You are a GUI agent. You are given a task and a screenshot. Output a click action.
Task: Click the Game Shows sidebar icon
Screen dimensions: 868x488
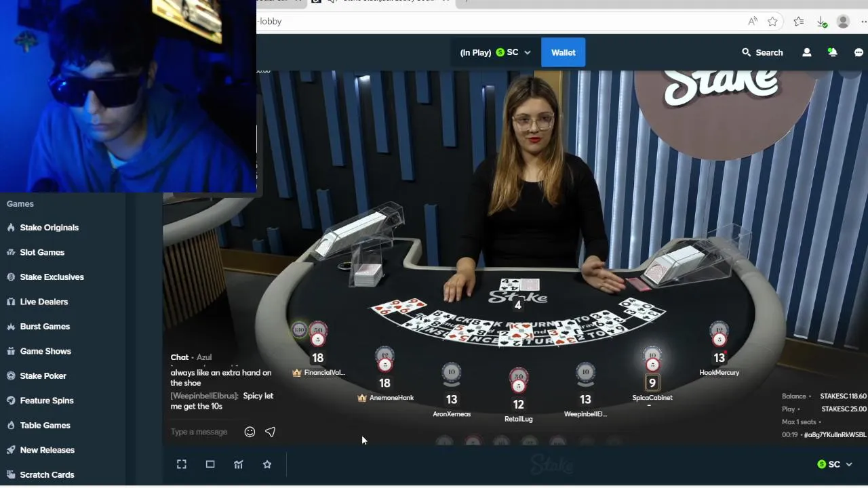click(x=11, y=351)
